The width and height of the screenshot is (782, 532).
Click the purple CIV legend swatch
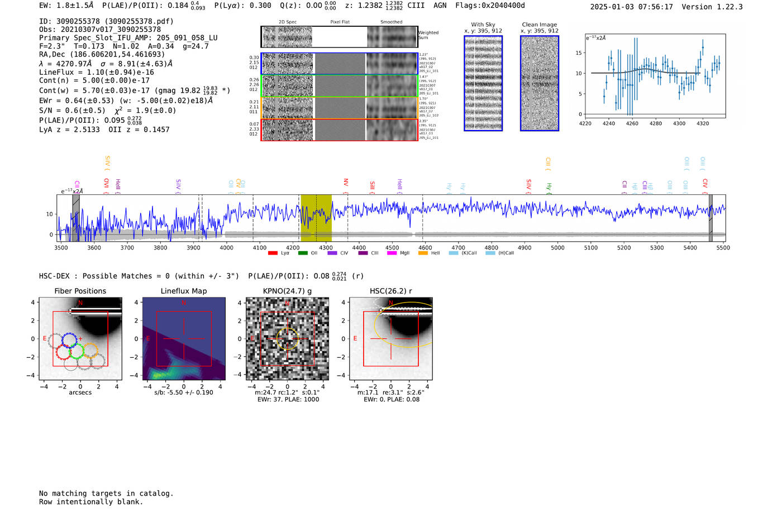point(332,253)
